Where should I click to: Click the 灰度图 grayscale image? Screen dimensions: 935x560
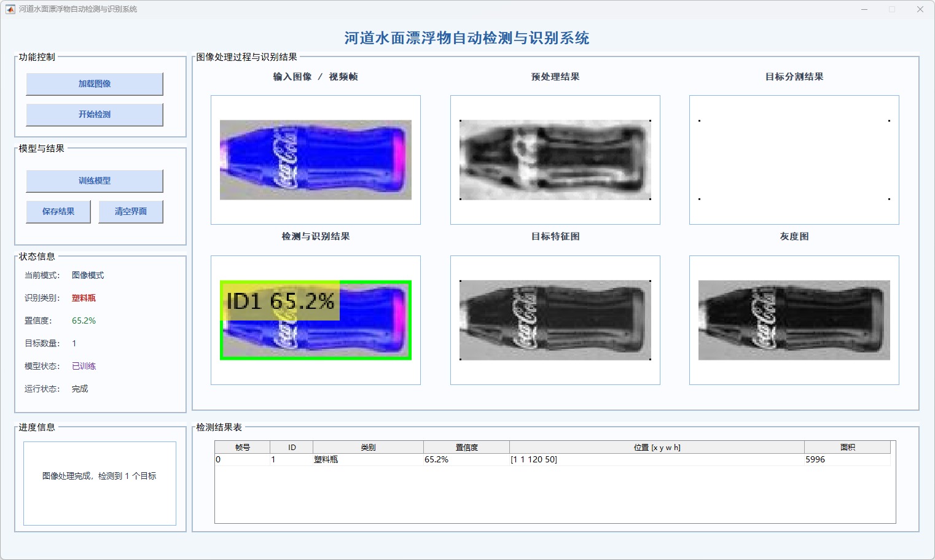click(x=794, y=320)
